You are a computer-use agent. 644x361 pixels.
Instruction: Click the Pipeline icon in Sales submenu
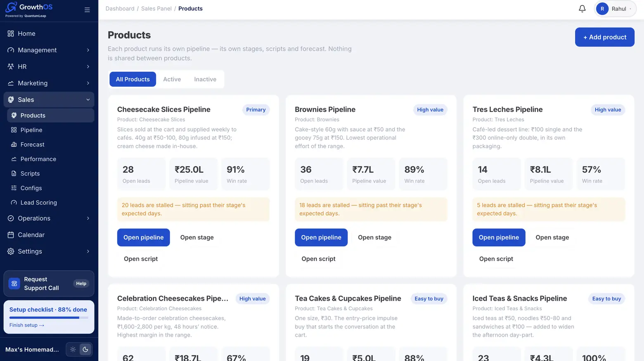[14, 130]
